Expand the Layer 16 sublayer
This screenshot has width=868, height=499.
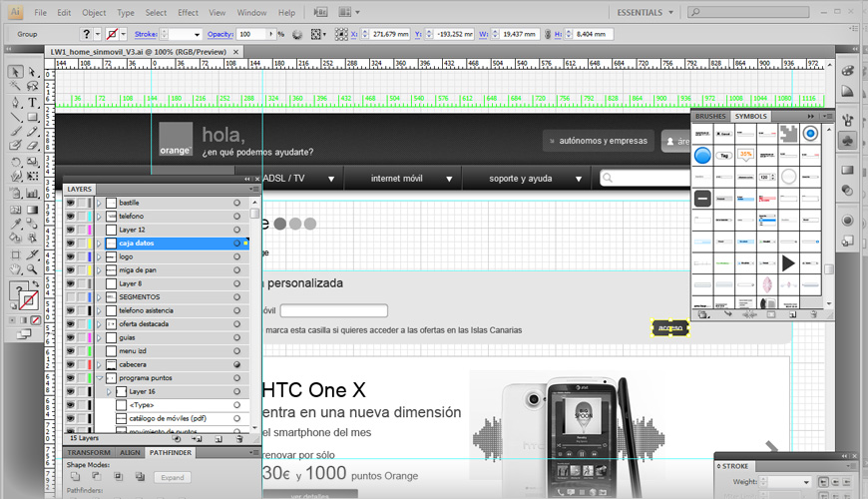click(109, 392)
